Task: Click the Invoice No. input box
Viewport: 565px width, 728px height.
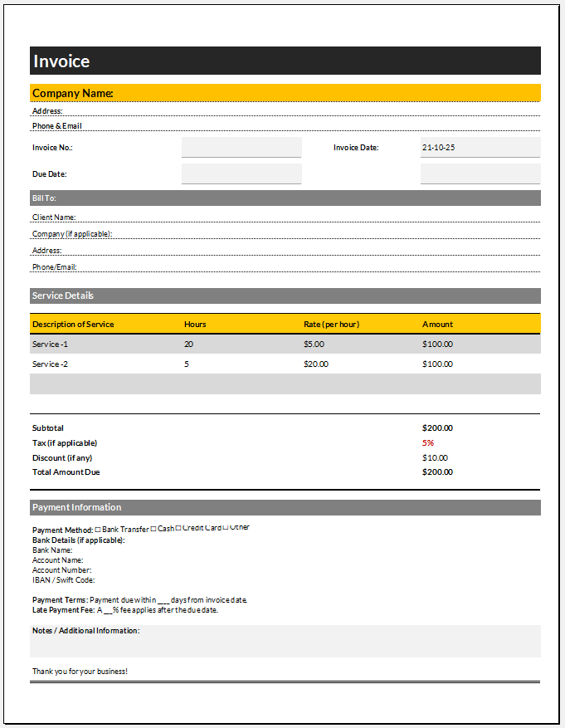Action: point(241,148)
